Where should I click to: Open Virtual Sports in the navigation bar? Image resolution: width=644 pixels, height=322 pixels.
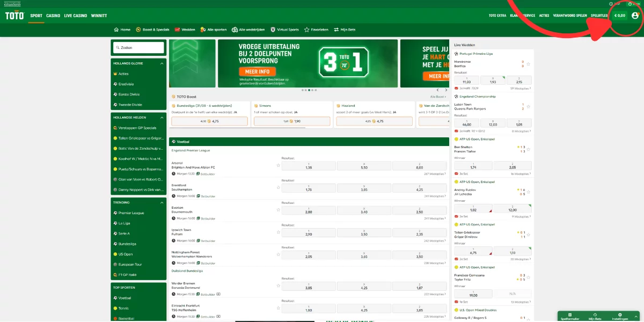(x=284, y=30)
